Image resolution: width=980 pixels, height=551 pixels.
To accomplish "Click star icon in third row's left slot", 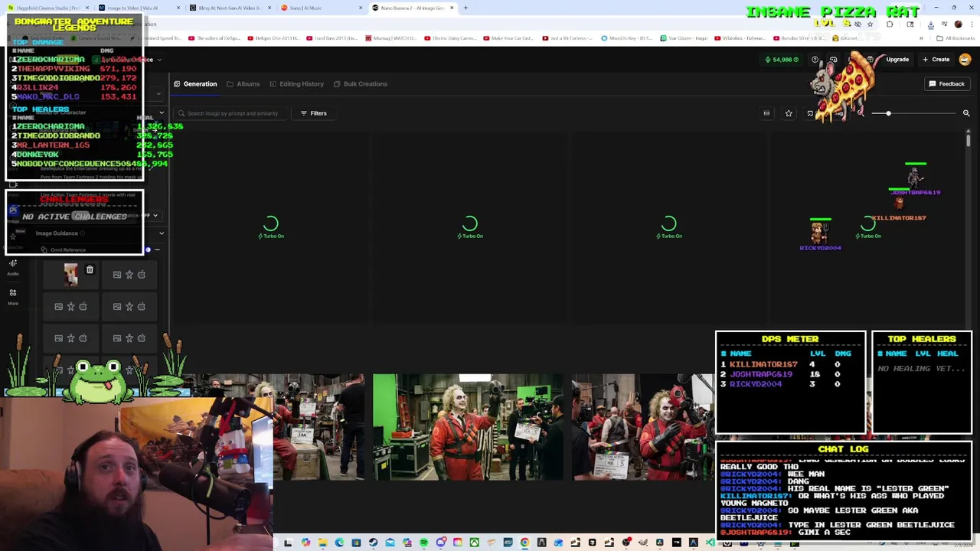I will tap(71, 338).
